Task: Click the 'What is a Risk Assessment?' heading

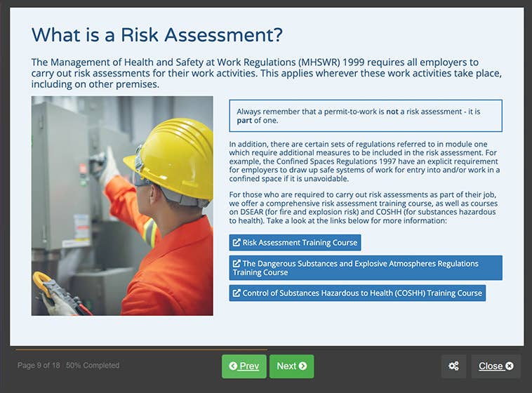Action: pyautogui.click(x=157, y=35)
